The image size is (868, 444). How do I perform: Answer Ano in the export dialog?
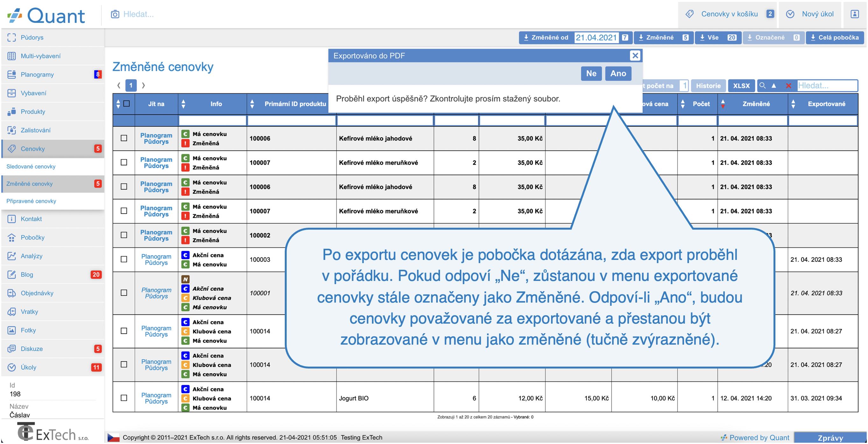[618, 74]
